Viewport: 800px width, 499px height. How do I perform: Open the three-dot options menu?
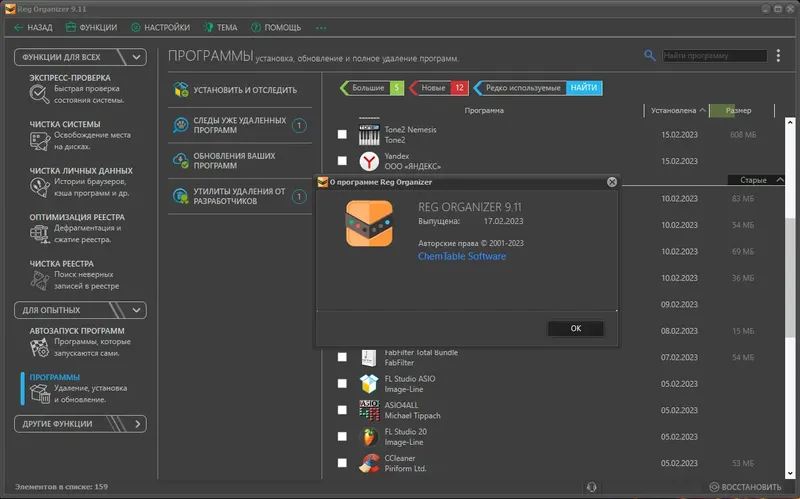click(x=778, y=55)
